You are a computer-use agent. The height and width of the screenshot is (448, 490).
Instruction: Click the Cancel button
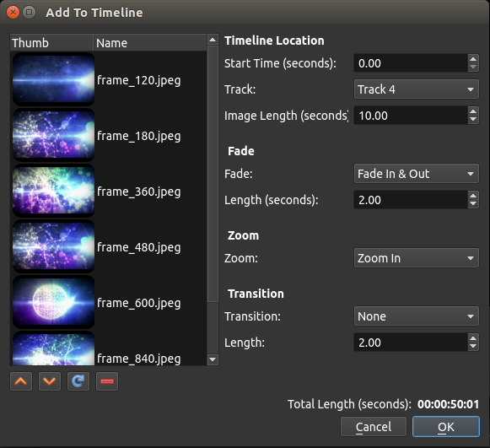[x=374, y=427]
